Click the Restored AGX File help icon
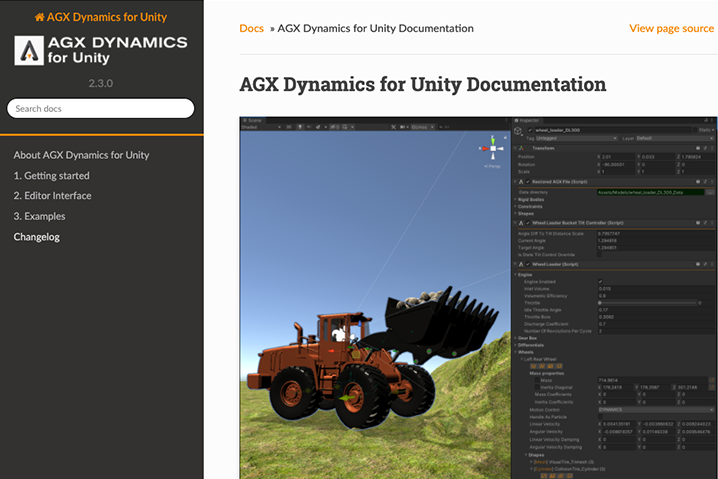The height and width of the screenshot is (479, 718). (698, 182)
